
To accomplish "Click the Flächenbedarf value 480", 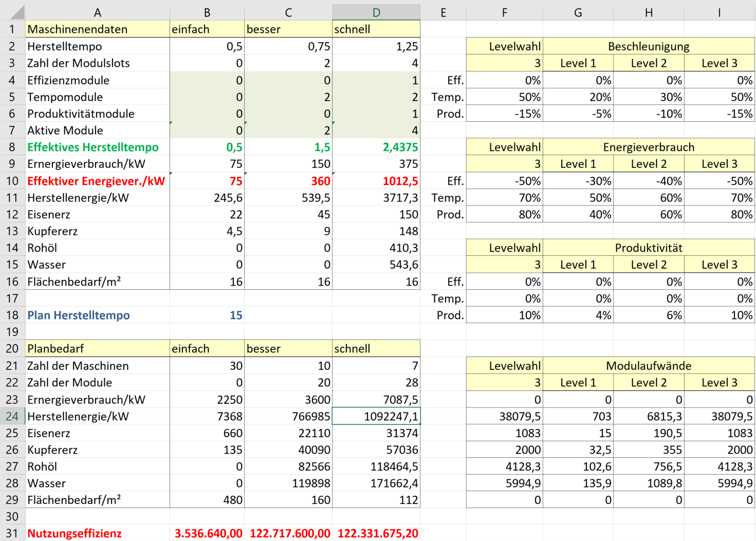I will pyautogui.click(x=207, y=500).
